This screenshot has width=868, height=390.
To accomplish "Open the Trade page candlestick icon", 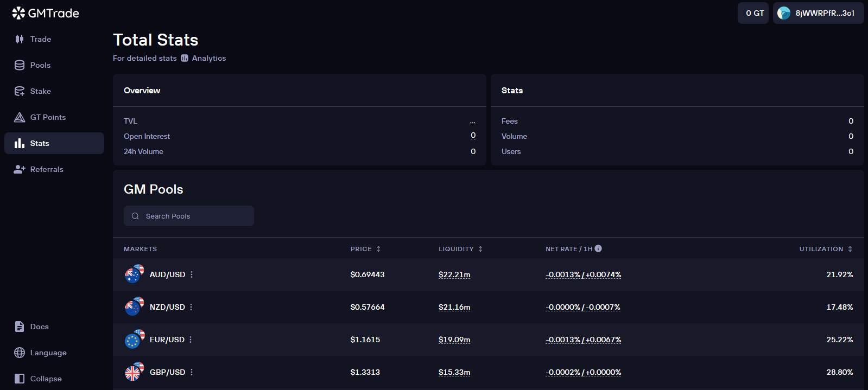I will [20, 39].
